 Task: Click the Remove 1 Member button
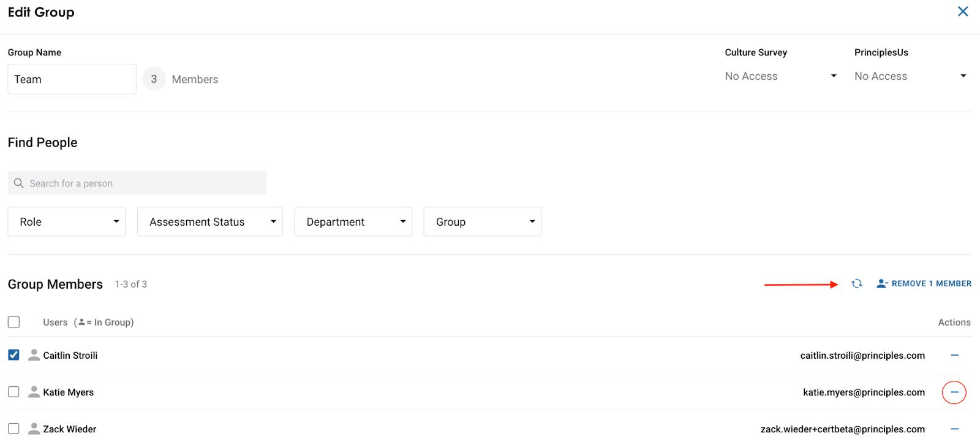click(x=924, y=283)
